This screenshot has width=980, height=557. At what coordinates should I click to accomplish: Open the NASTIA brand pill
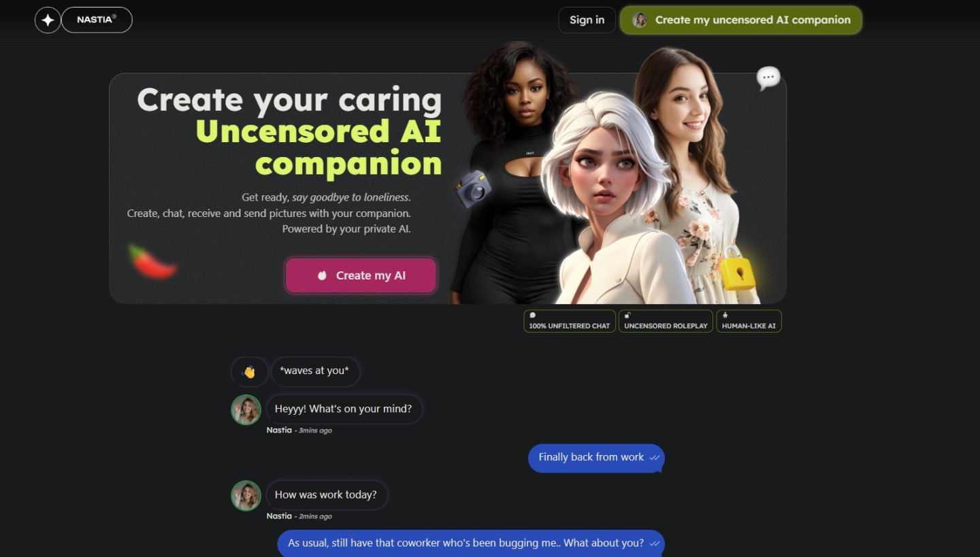(97, 20)
